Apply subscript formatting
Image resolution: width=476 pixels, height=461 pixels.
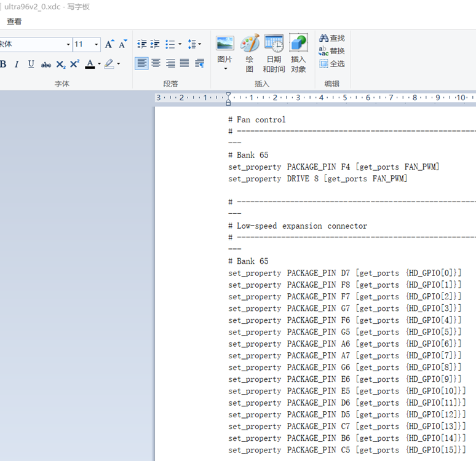[61, 64]
